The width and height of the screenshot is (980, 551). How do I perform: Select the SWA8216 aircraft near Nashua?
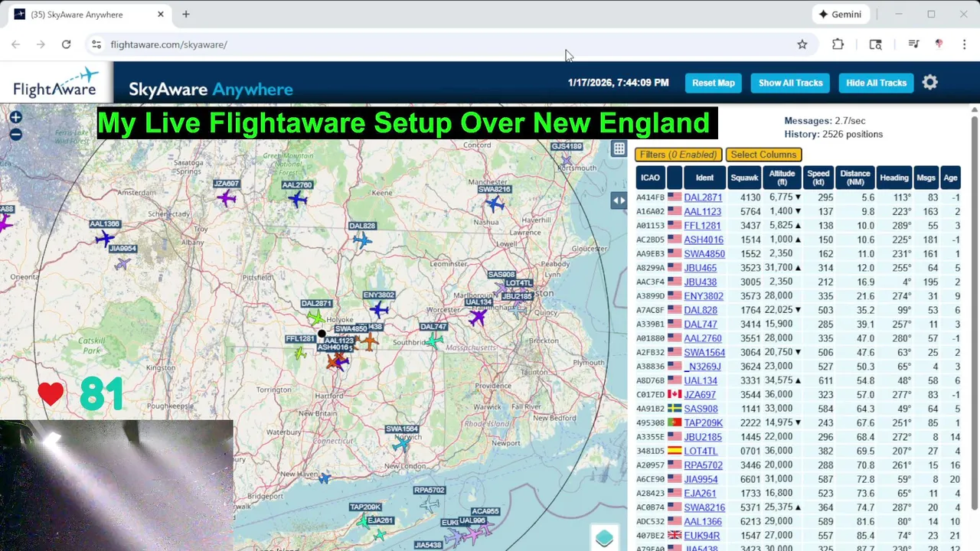point(495,204)
